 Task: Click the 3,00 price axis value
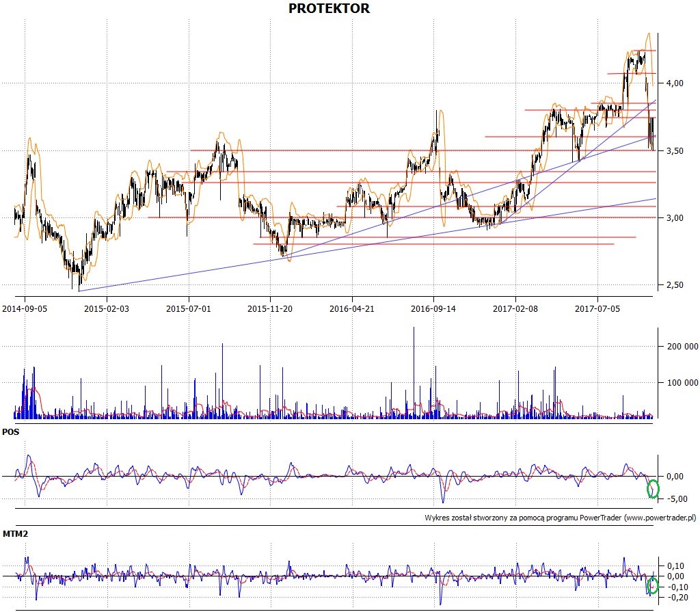click(x=675, y=218)
